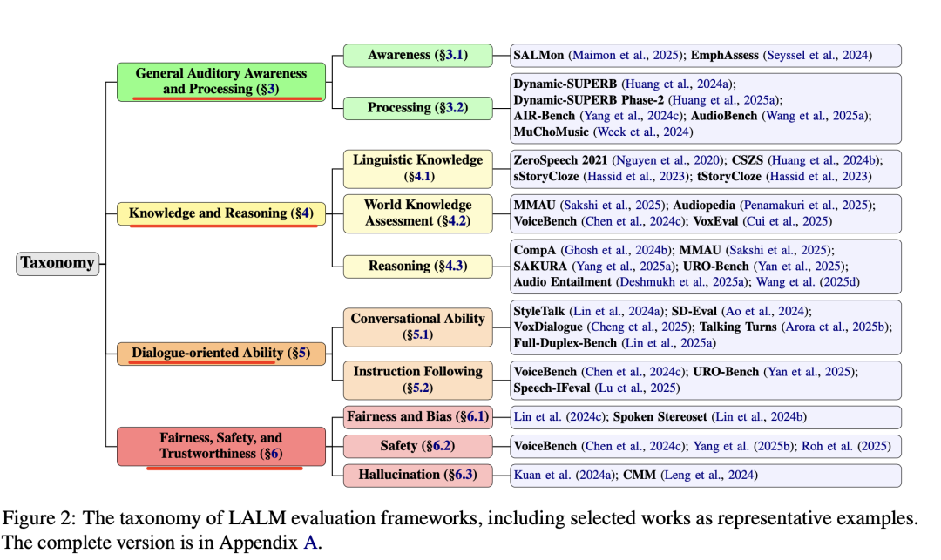Open Instruction Following (§5.2) node
The height and width of the screenshot is (560, 941).
tap(417, 380)
